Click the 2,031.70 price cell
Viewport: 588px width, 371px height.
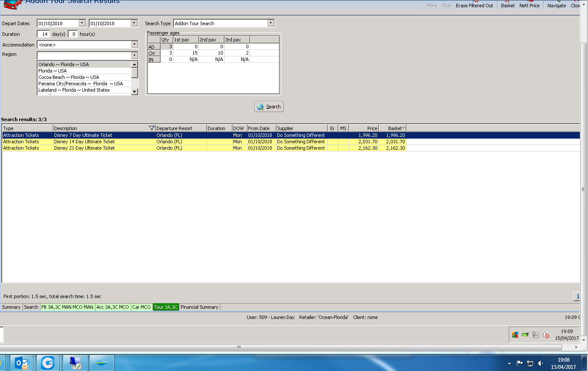click(x=363, y=142)
